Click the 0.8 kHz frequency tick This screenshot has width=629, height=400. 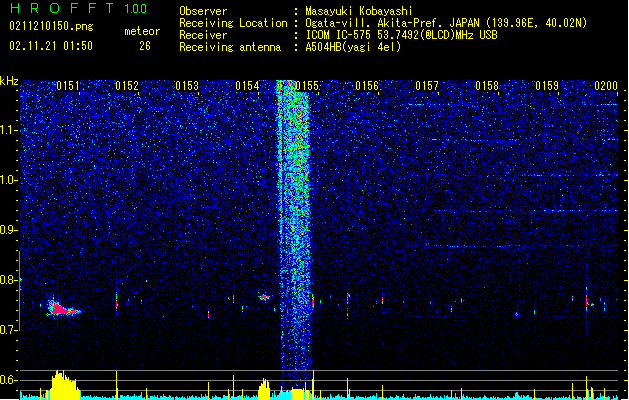(9, 280)
